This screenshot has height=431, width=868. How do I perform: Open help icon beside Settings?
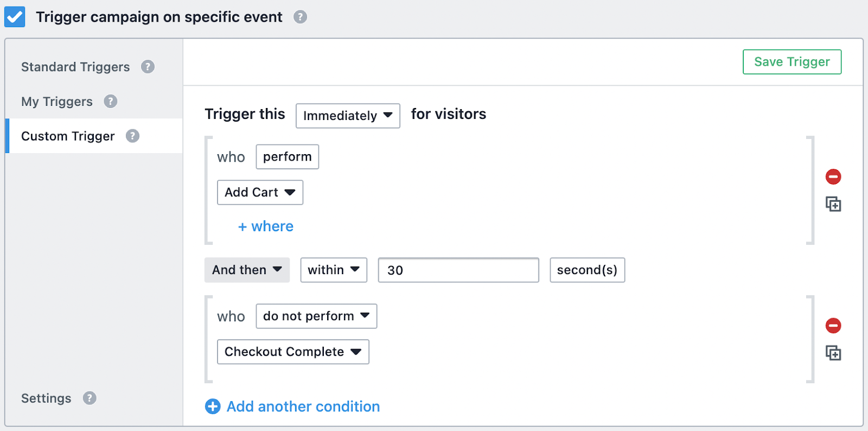coord(90,398)
